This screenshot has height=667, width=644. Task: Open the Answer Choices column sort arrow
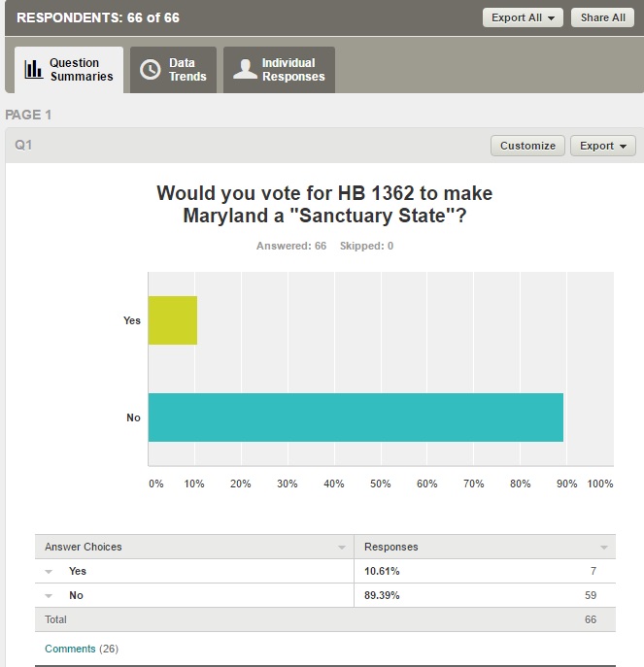click(342, 548)
